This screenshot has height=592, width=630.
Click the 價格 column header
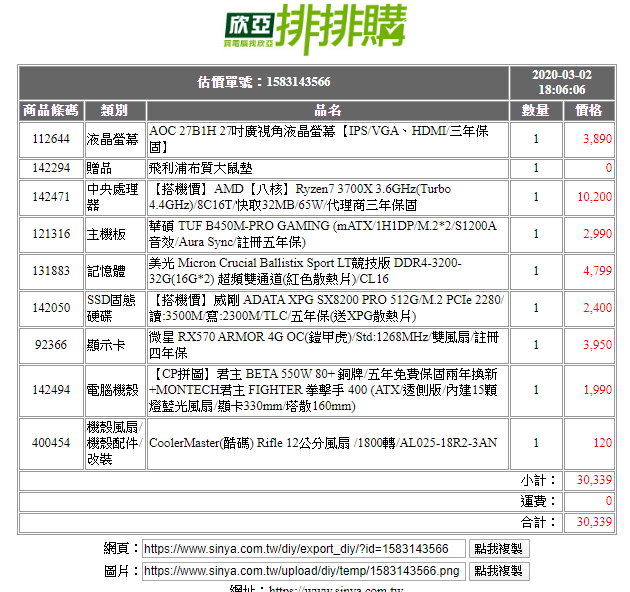click(x=589, y=110)
